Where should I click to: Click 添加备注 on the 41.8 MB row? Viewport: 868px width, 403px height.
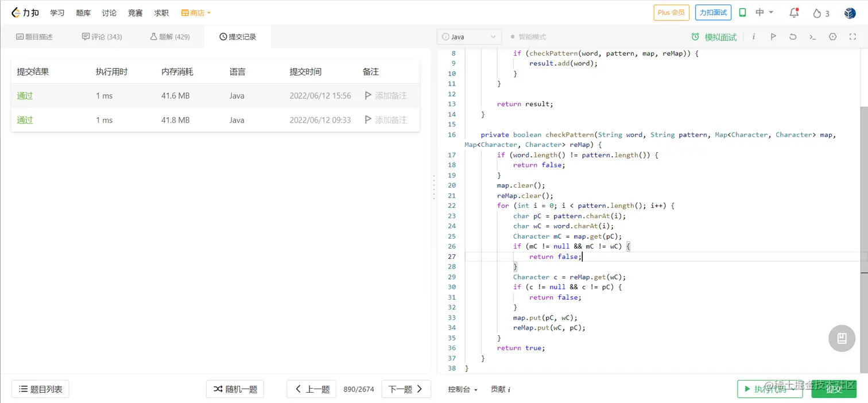pos(391,120)
